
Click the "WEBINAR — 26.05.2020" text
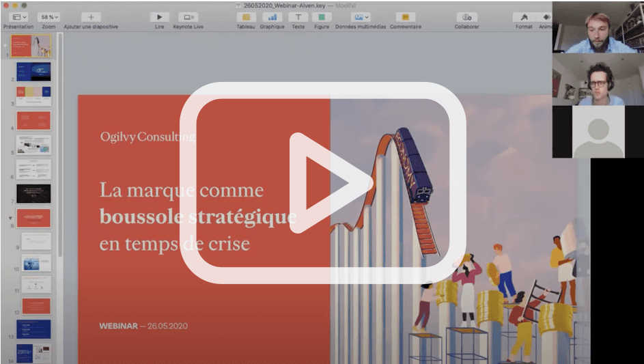coord(143,326)
